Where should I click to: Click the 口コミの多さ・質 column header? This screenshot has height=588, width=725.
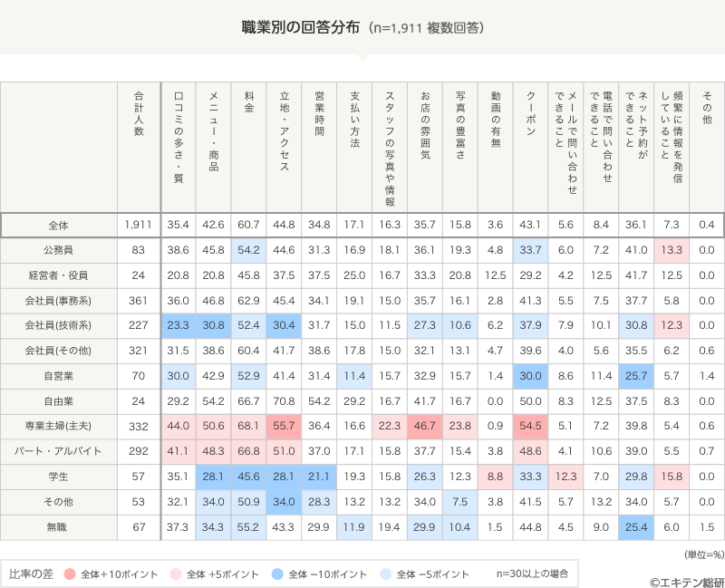point(178,136)
